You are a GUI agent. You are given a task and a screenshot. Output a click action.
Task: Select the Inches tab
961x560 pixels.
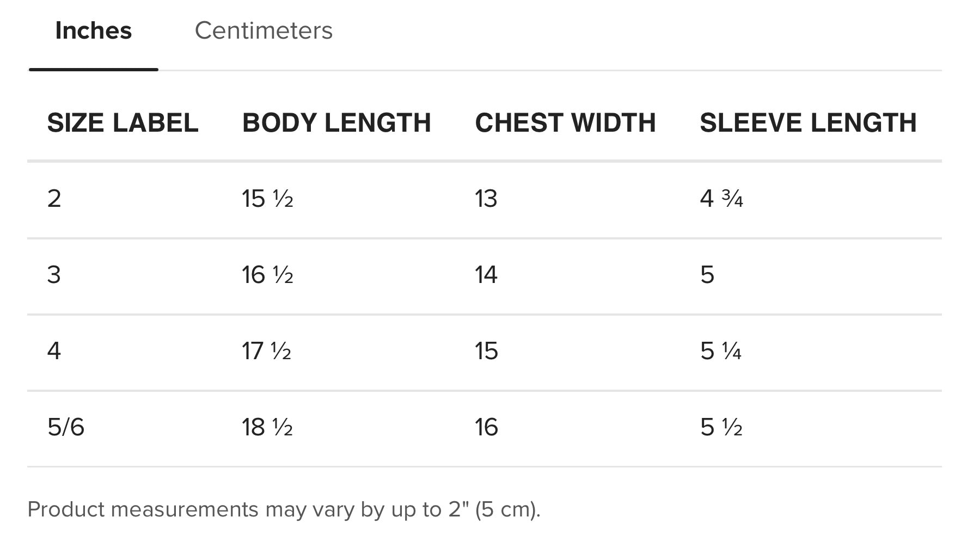(94, 30)
